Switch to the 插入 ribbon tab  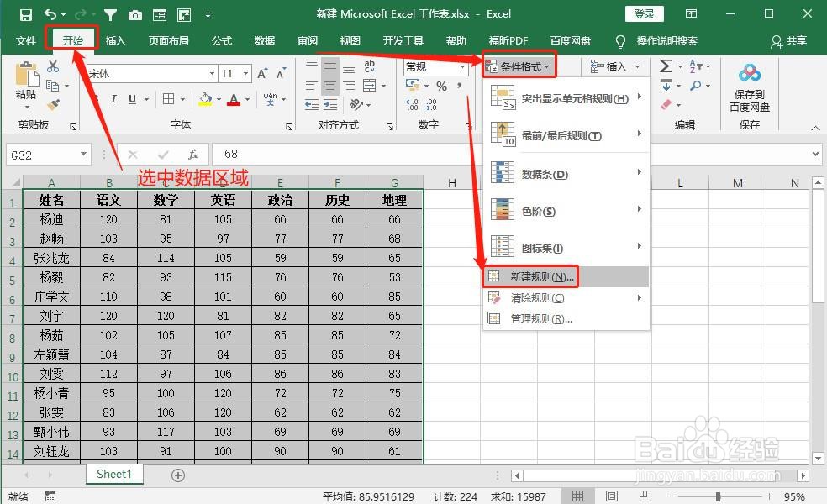point(114,39)
